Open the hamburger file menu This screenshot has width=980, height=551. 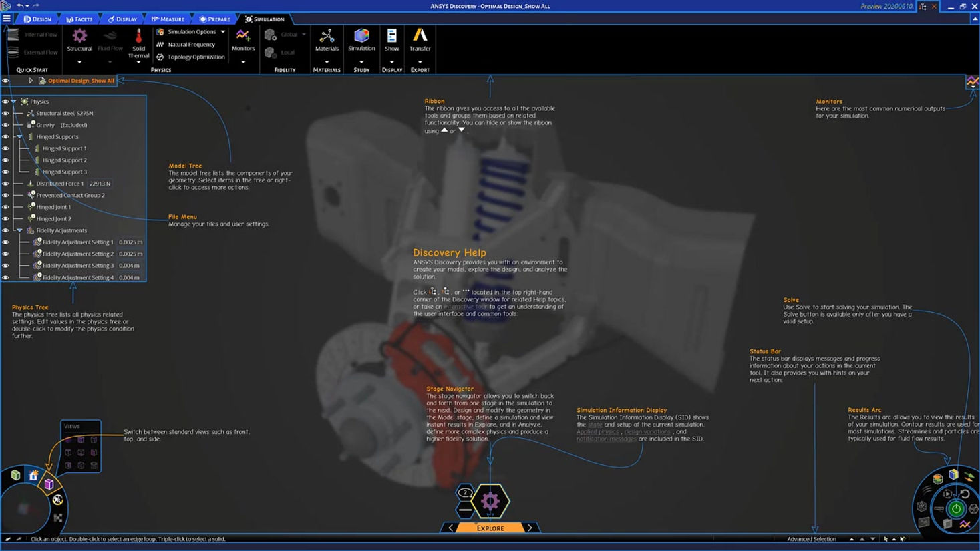click(x=7, y=19)
